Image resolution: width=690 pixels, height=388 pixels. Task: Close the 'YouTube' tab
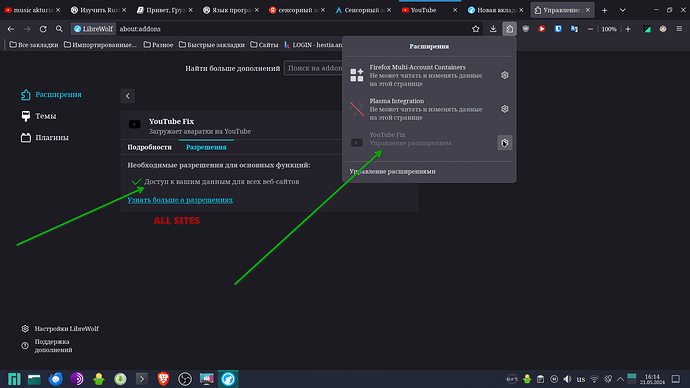455,10
